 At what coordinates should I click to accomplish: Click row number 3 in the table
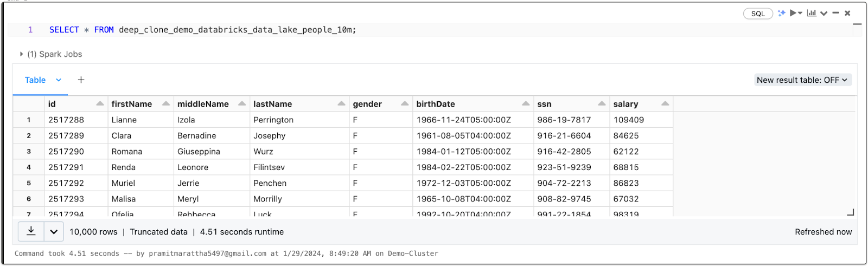point(29,151)
